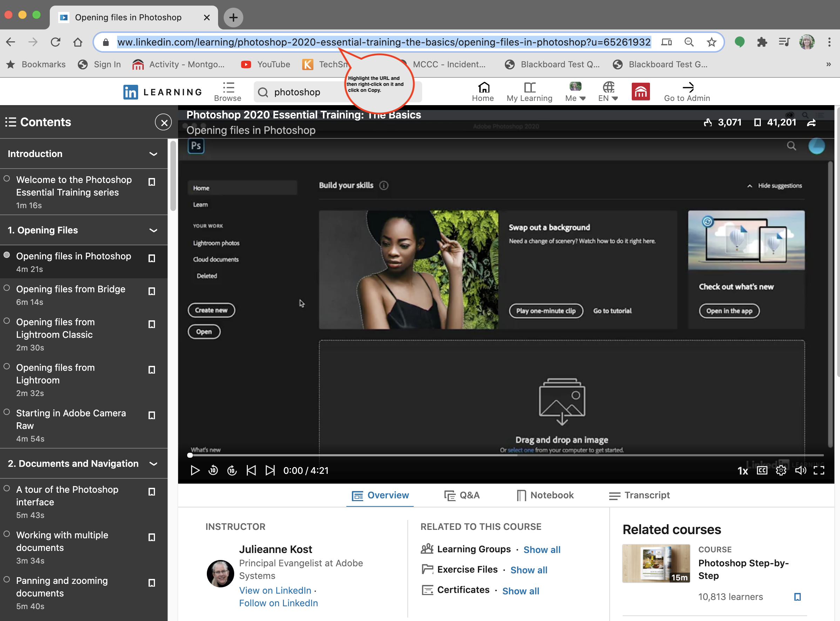
Task: Click the browser address bar URL
Action: (x=384, y=42)
